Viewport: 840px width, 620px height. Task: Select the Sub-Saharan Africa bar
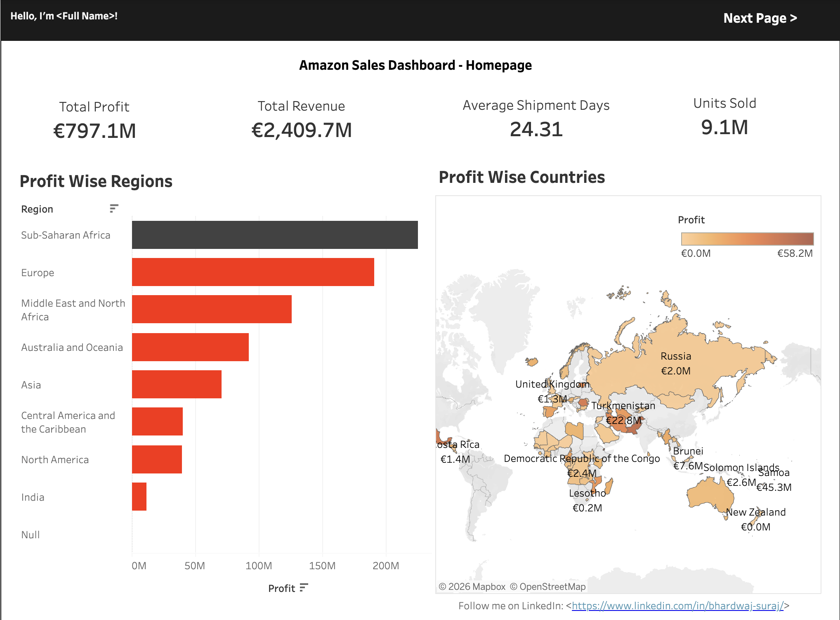274,235
